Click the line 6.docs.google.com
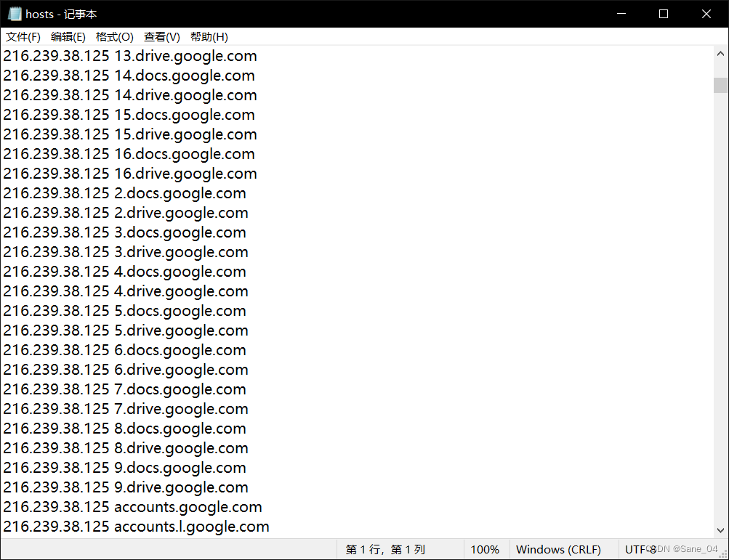This screenshot has width=729, height=560. tap(124, 350)
